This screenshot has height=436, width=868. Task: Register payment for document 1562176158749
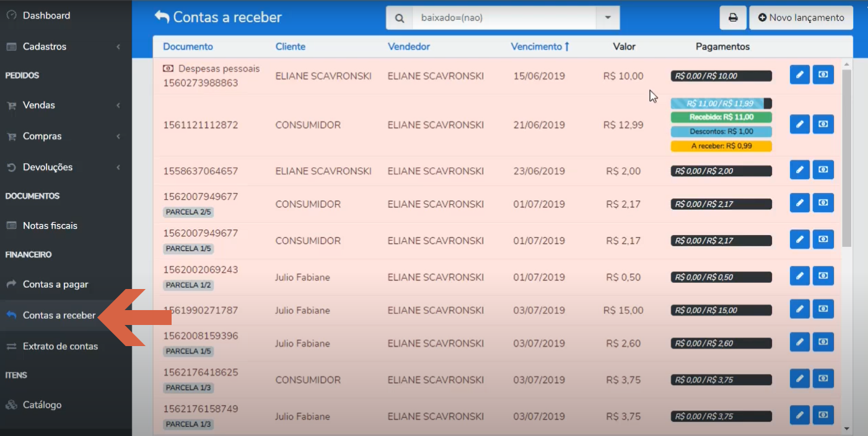pyautogui.click(x=823, y=415)
